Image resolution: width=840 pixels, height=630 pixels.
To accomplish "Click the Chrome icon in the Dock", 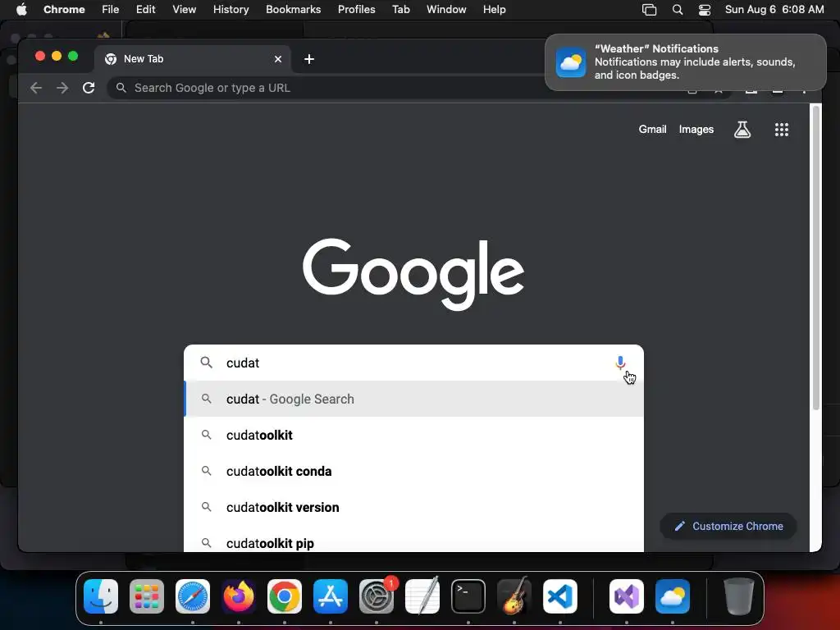I will pyautogui.click(x=285, y=596).
